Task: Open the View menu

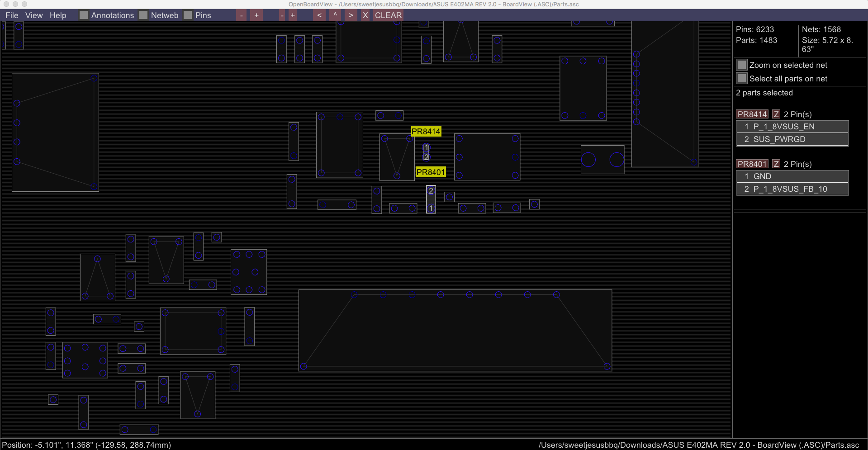Action: coord(34,15)
